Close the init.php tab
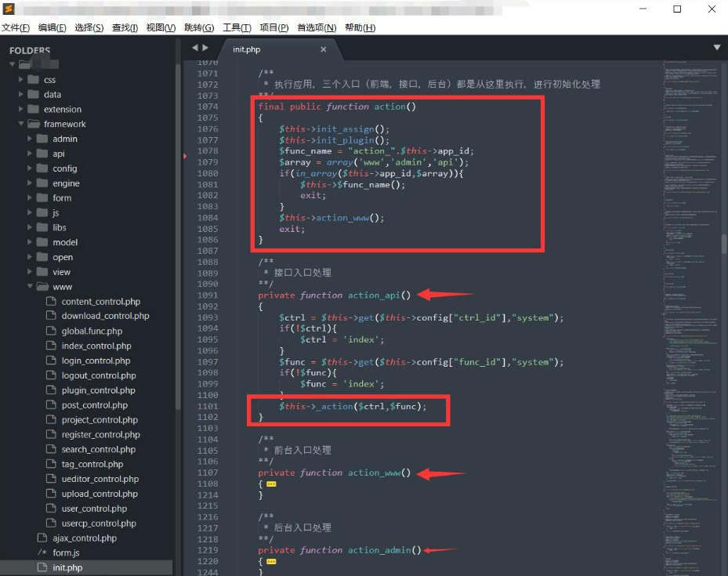 click(x=323, y=49)
